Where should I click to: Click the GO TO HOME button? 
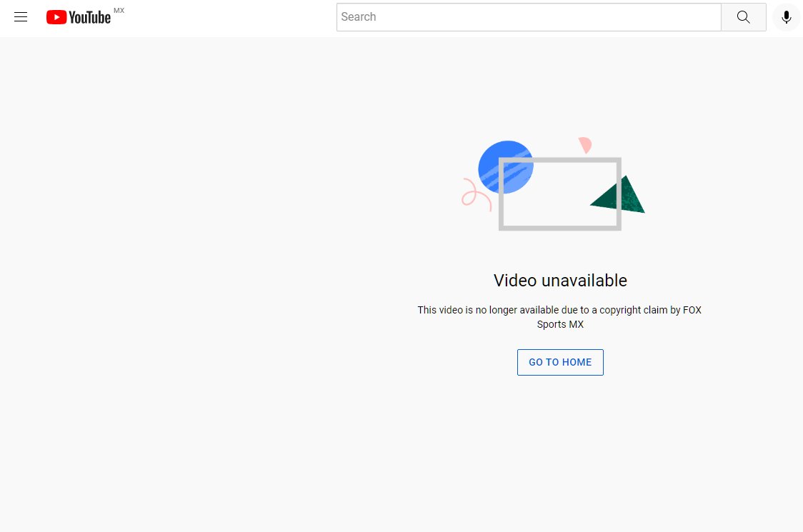560,362
